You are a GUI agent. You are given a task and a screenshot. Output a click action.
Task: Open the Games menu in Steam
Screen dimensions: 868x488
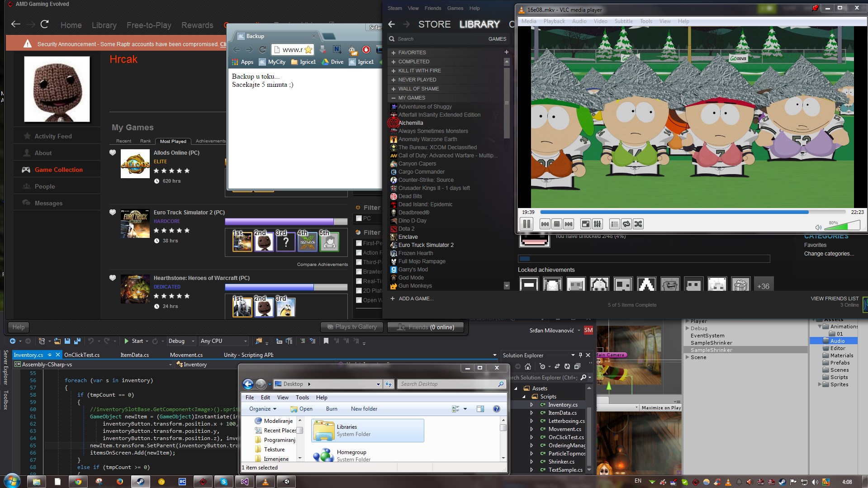tap(455, 8)
